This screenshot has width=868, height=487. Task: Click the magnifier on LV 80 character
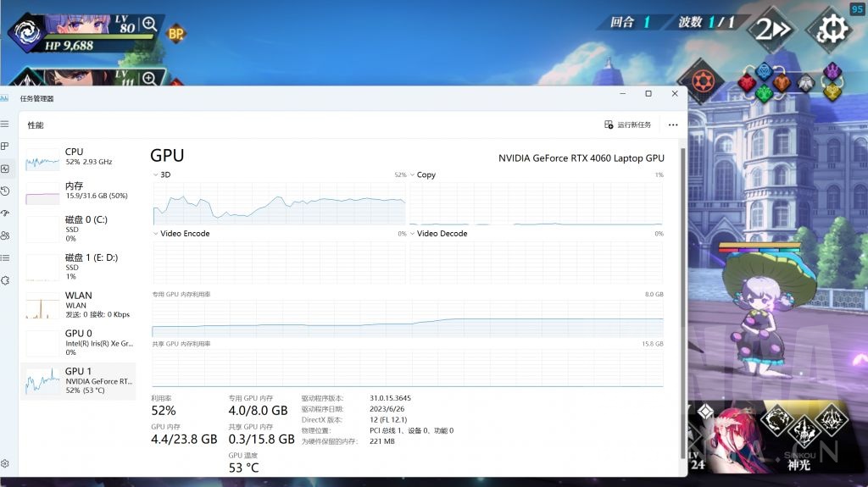[149, 24]
